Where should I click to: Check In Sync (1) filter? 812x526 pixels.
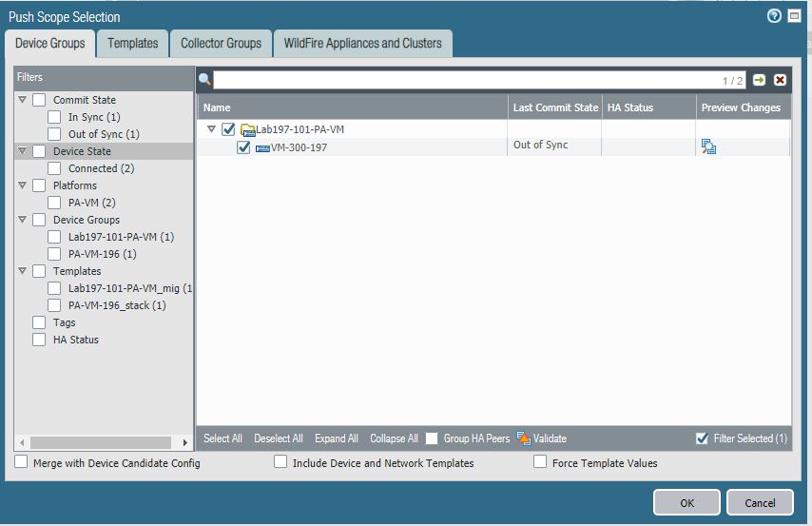pos(54,117)
